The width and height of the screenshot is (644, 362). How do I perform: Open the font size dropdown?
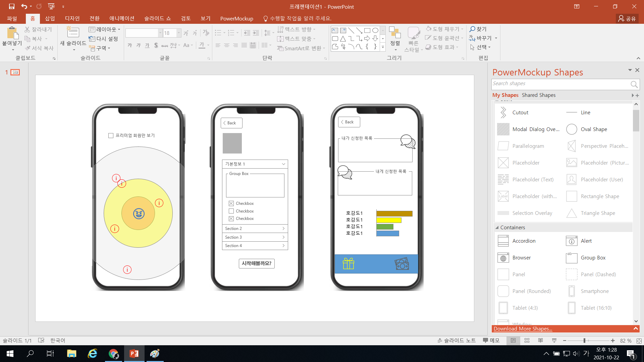tap(179, 33)
